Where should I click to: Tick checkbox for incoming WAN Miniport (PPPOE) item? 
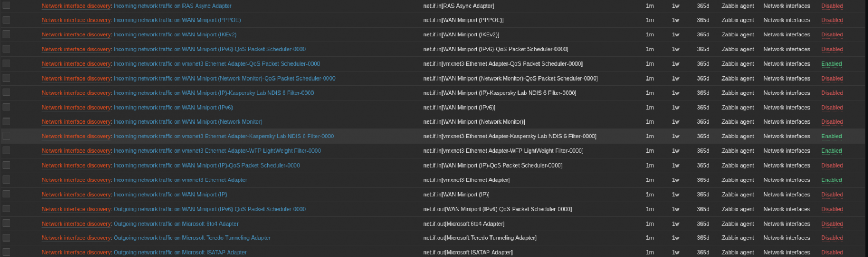(7, 20)
